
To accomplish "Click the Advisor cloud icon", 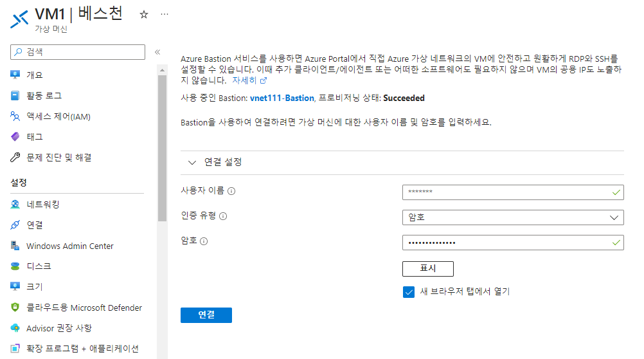I will [x=15, y=328].
